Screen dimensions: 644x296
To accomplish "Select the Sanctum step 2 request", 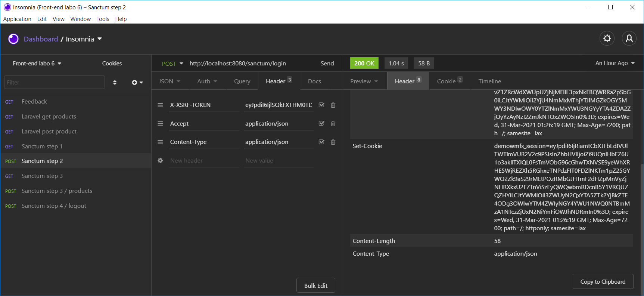I will (75, 161).
